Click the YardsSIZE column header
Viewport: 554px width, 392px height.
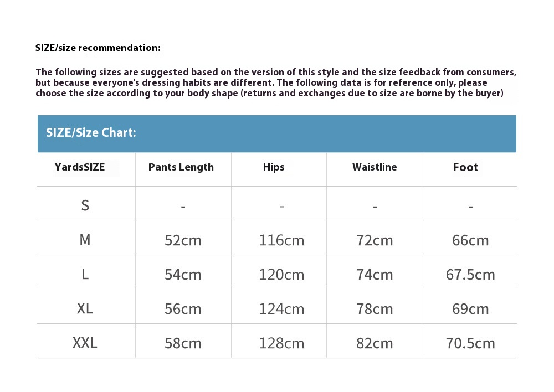[x=80, y=167]
